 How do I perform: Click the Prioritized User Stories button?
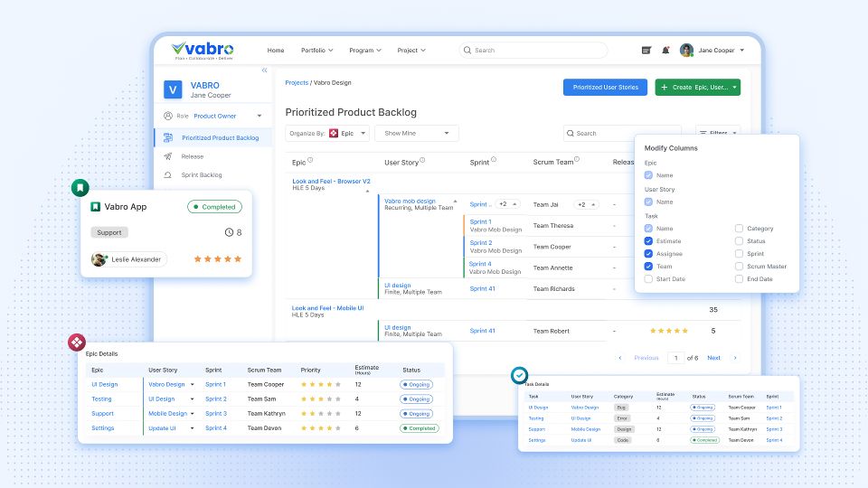tap(605, 88)
